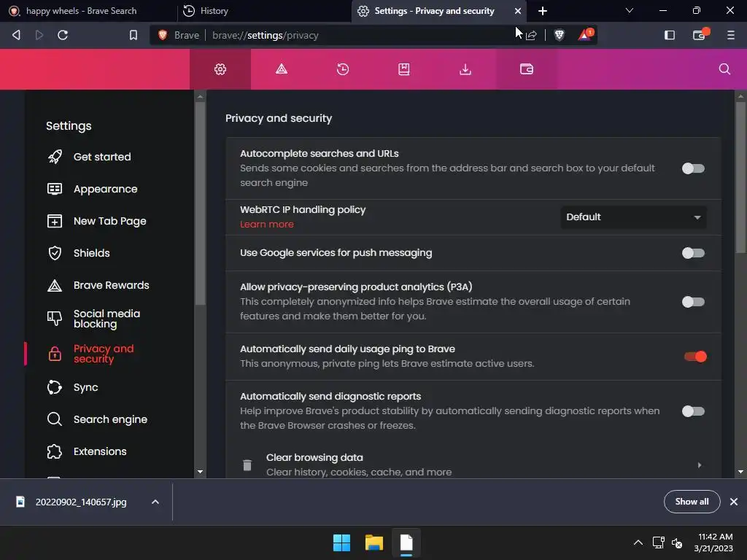Open the browser main menu hamburger
Image resolution: width=747 pixels, height=560 pixels.
point(730,35)
